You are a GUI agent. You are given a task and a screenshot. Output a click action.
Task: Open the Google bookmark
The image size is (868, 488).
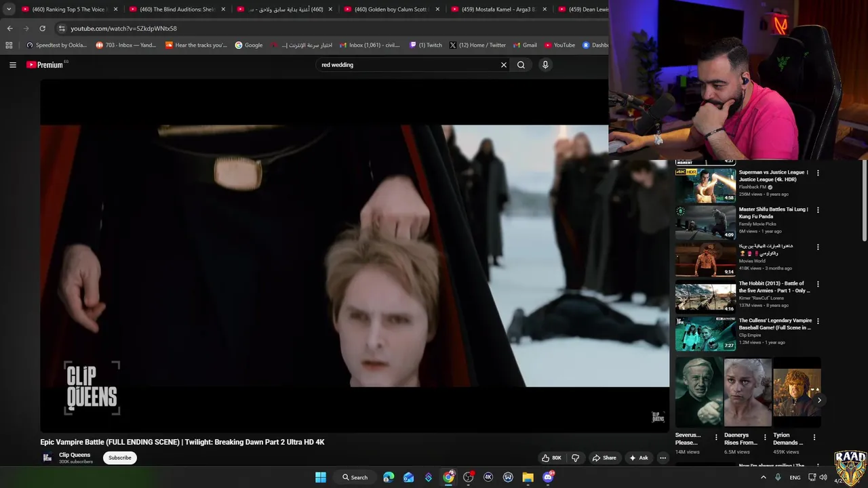click(249, 45)
